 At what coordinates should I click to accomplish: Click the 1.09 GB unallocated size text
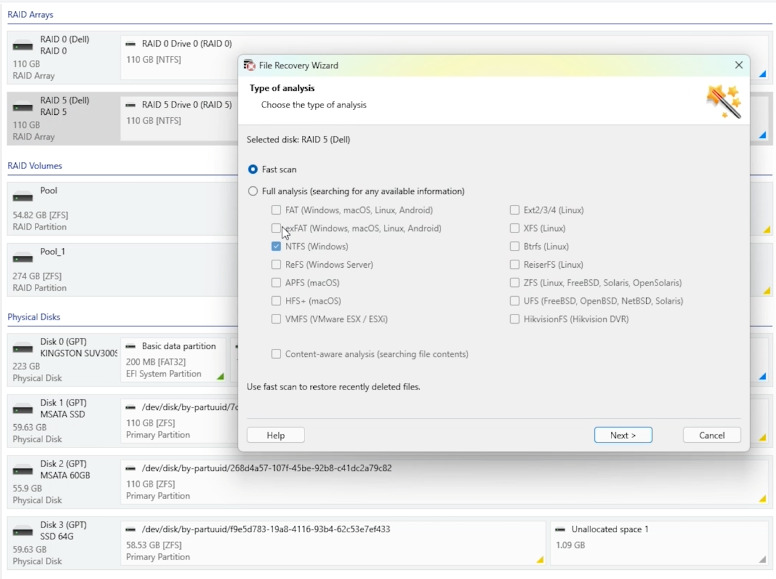(570, 545)
